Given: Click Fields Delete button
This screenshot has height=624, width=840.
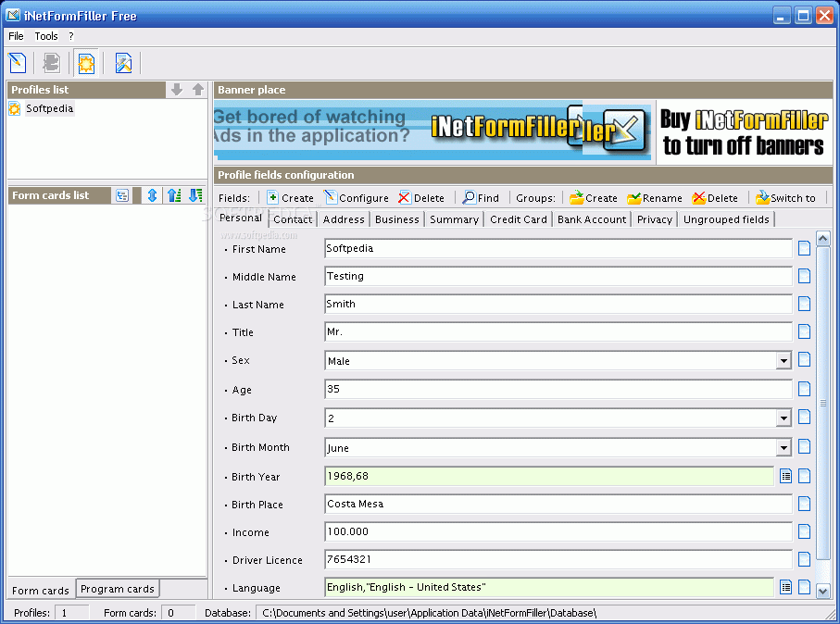Looking at the screenshot, I should pyautogui.click(x=421, y=198).
